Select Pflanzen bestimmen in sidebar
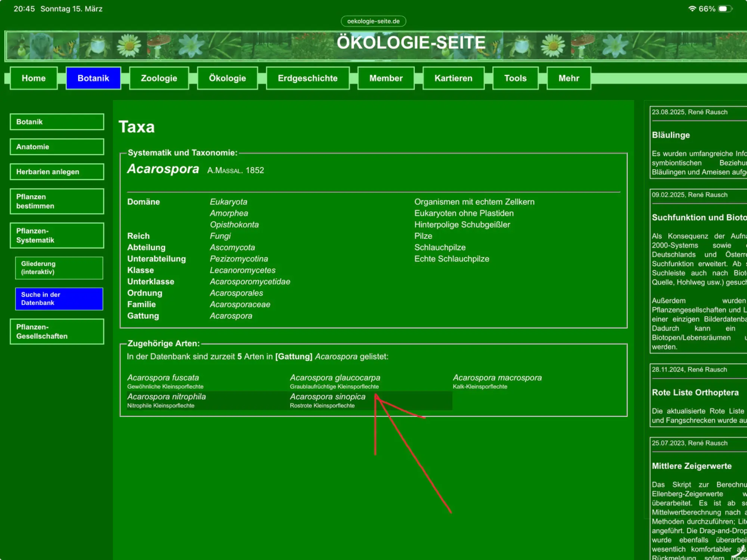747x560 pixels. coord(57,201)
